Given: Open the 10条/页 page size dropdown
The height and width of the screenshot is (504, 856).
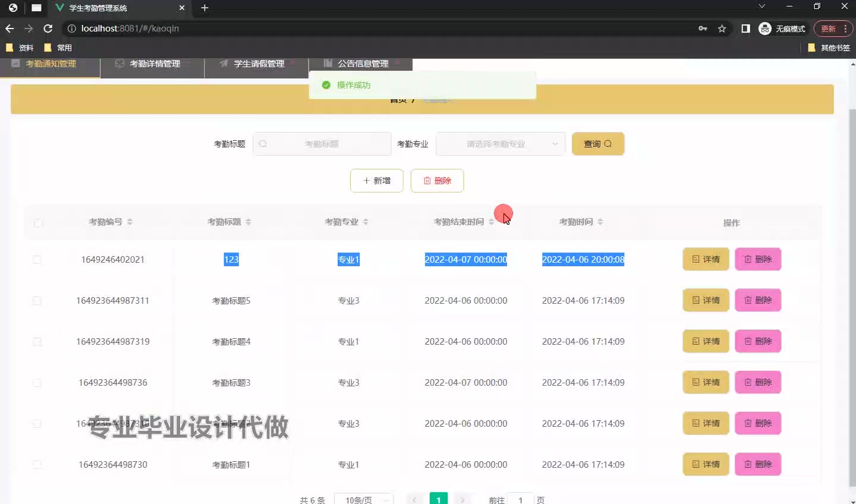Looking at the screenshot, I should point(364,500).
